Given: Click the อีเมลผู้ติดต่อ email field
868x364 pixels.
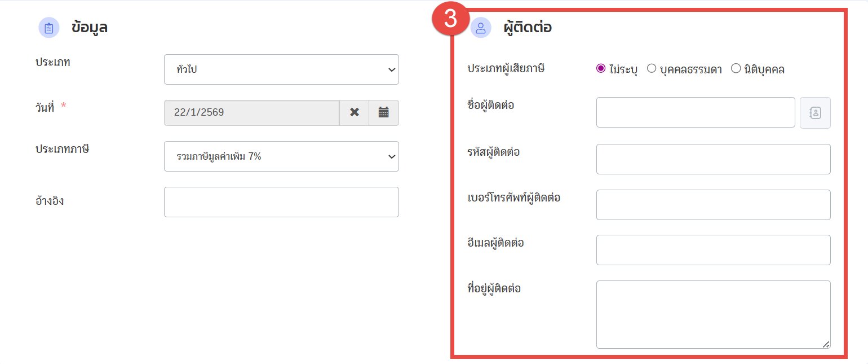Looking at the screenshot, I should tap(713, 250).
